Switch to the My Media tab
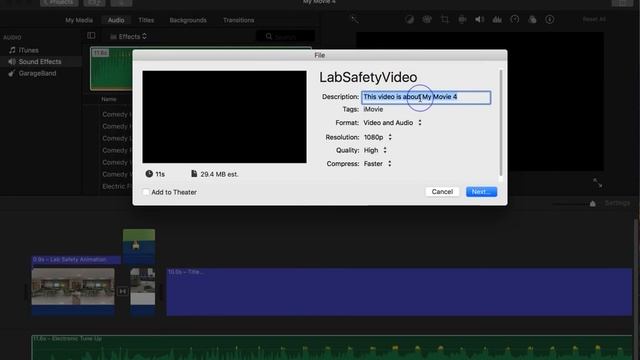 click(79, 20)
